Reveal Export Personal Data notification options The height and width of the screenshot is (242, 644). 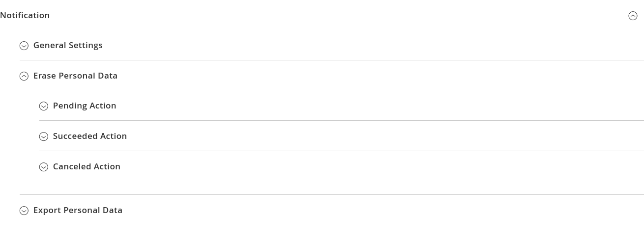[x=332, y=210]
